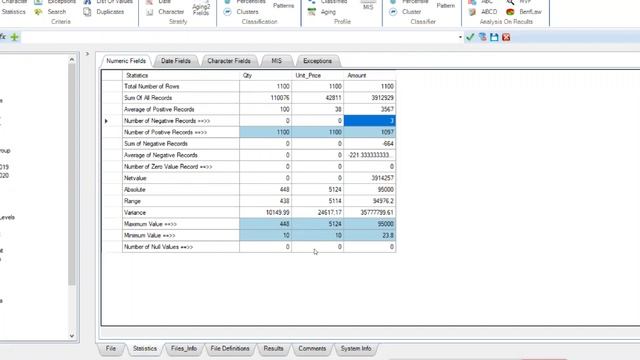Open the formula bar dropdown arrow

[460, 37]
